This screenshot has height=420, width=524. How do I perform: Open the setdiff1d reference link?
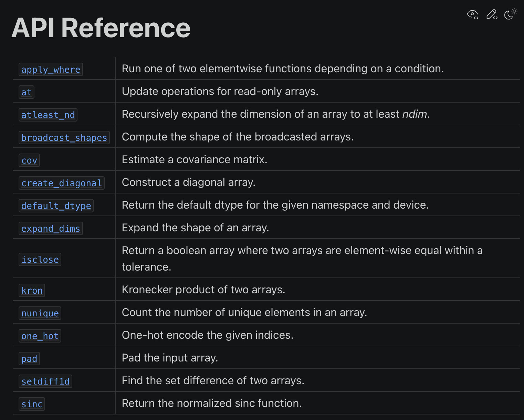click(45, 381)
